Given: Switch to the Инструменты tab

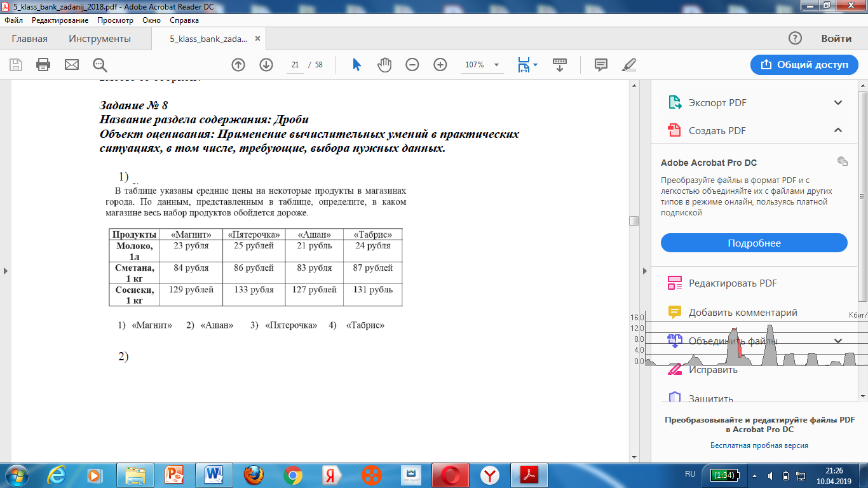Looking at the screenshot, I should 100,39.
